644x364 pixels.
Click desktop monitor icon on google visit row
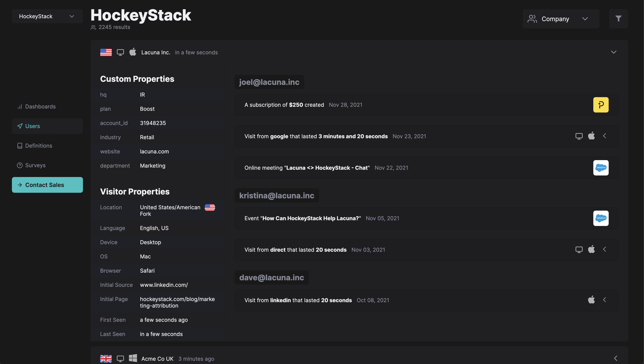579,136
